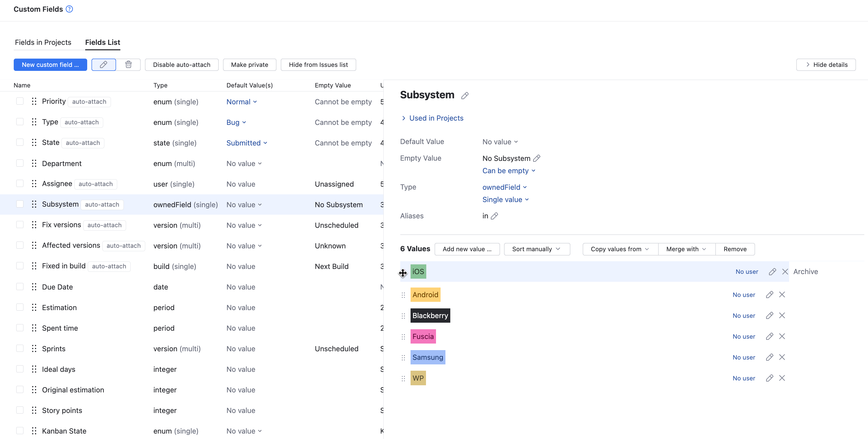Click New custom field button

pyautogui.click(x=50, y=65)
